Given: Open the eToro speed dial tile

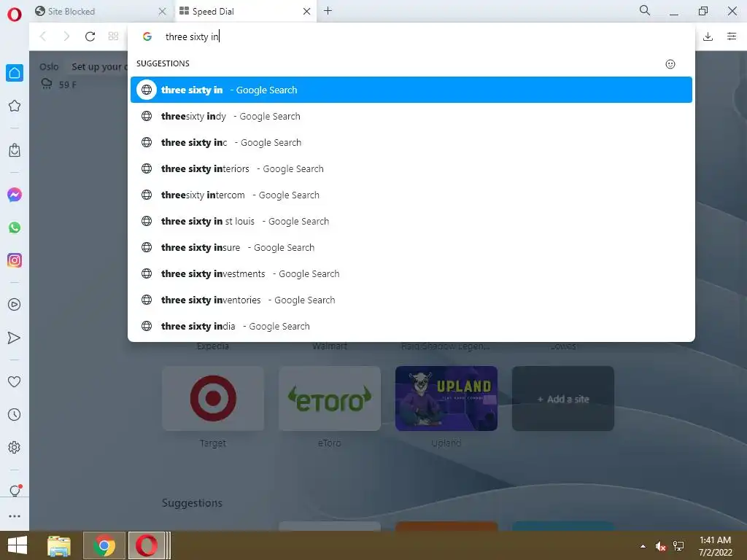Looking at the screenshot, I should pos(330,398).
